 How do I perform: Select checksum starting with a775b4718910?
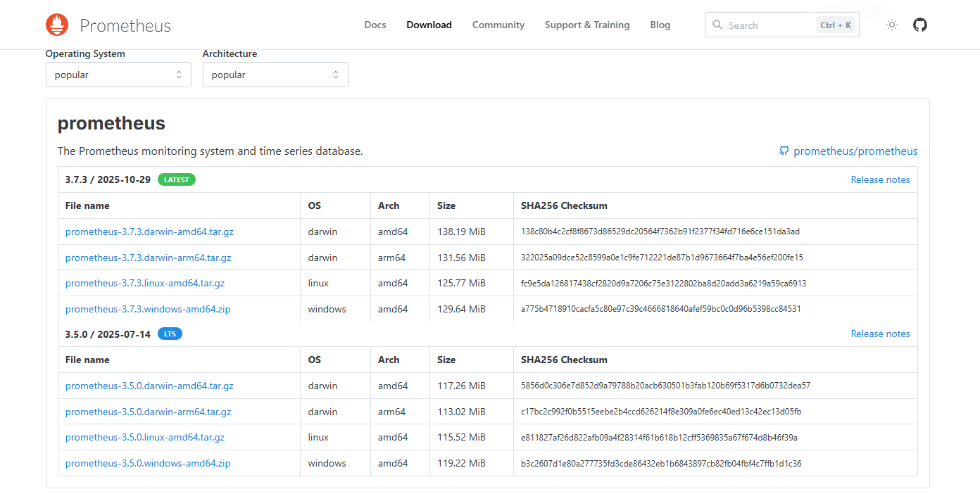pos(660,309)
